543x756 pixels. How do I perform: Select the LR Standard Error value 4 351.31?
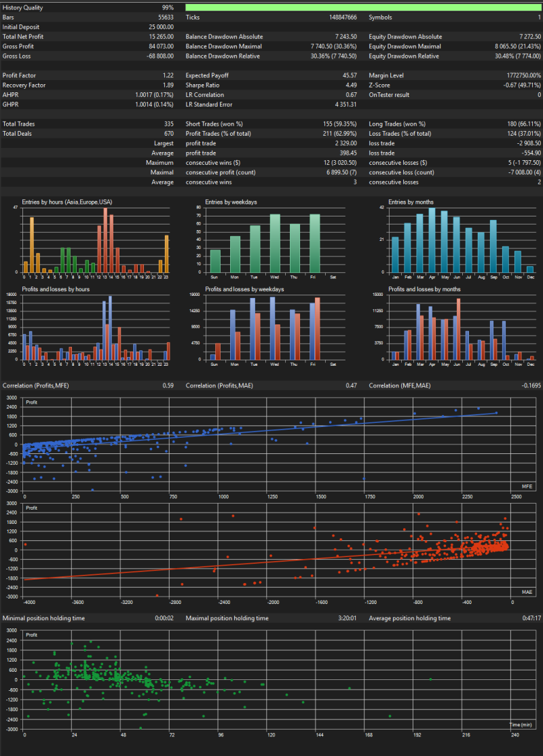tap(345, 105)
